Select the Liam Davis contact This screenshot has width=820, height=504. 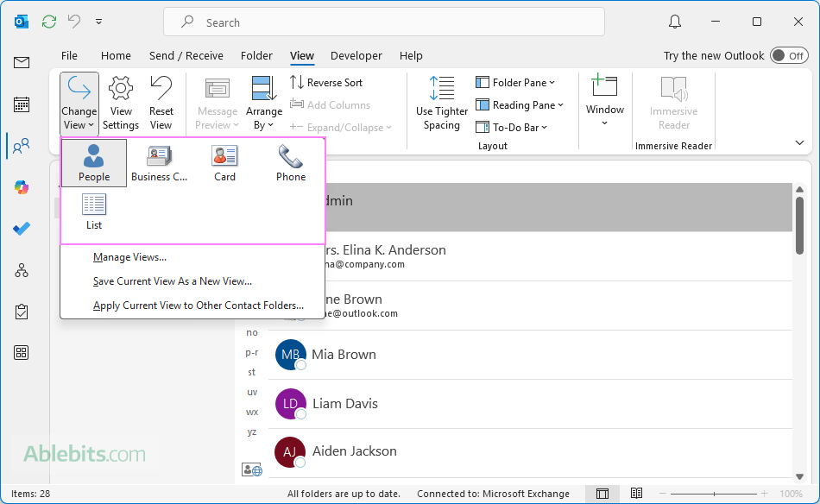point(530,404)
